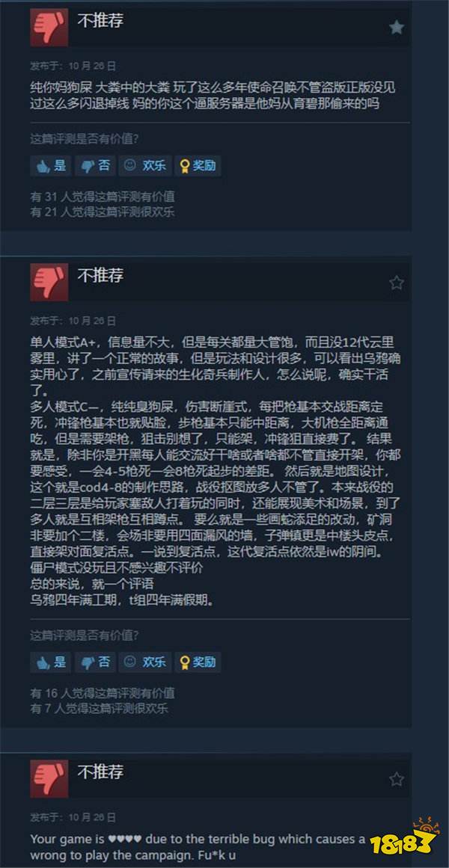Vote 是 (yes) on the second review

click(x=51, y=662)
